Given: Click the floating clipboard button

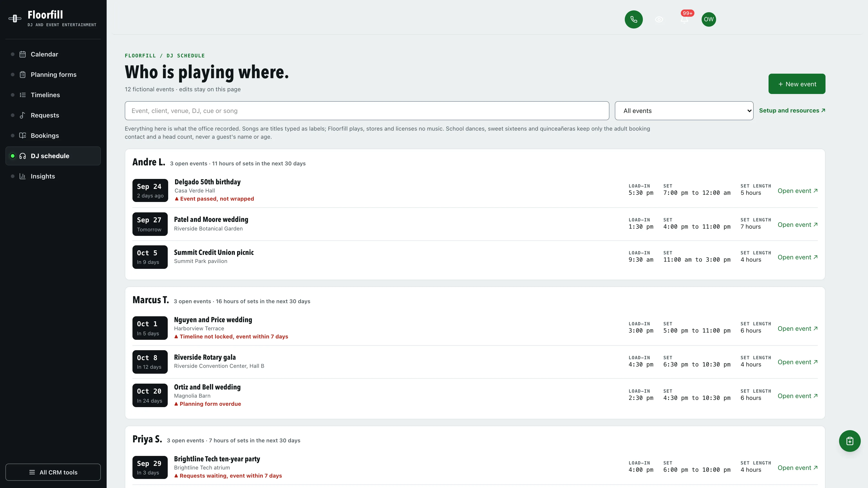Looking at the screenshot, I should (x=849, y=441).
